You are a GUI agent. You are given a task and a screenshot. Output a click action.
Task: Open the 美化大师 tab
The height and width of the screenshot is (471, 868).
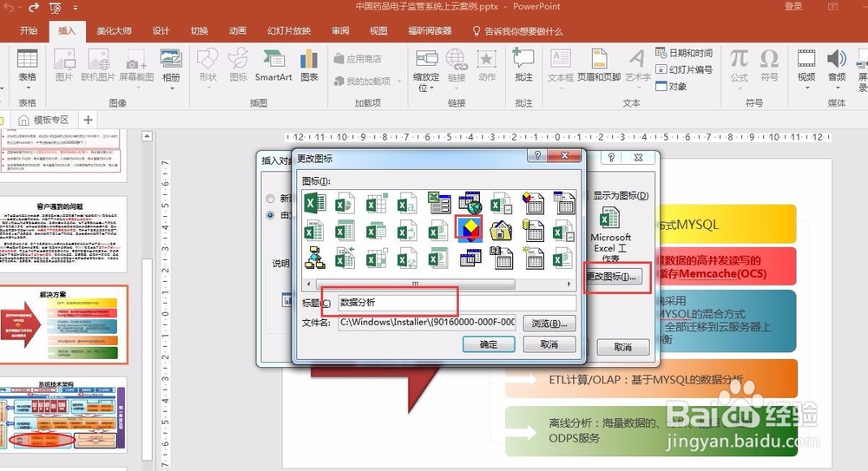tap(114, 31)
